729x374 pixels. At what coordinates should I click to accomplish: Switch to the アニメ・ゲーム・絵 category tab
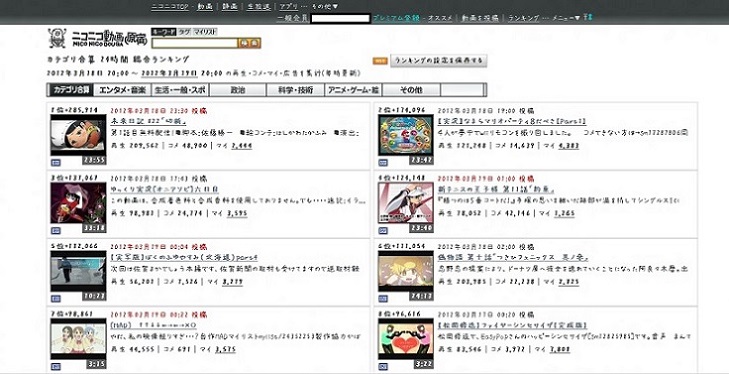[x=353, y=90]
